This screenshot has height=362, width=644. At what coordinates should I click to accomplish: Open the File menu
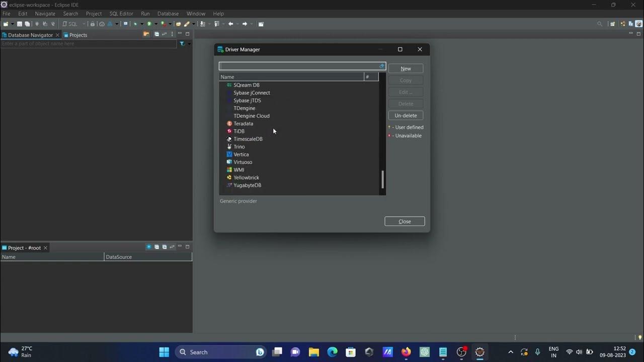(7, 14)
